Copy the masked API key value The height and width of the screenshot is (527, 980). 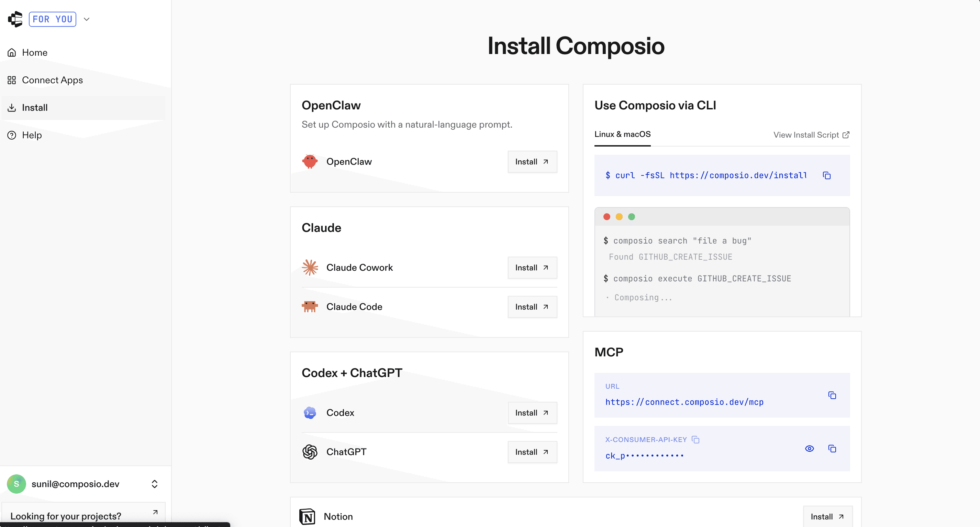(x=832, y=449)
